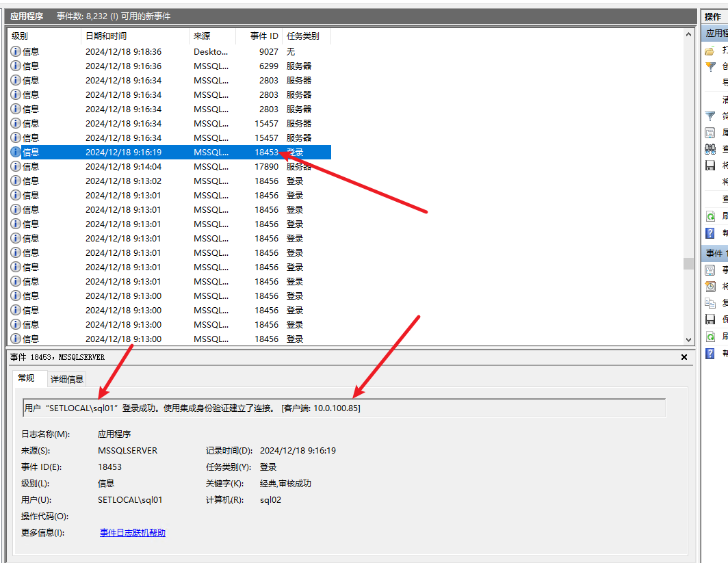Click the copy icon in event actions
Viewport: 728px width, 563px height.
(x=710, y=303)
